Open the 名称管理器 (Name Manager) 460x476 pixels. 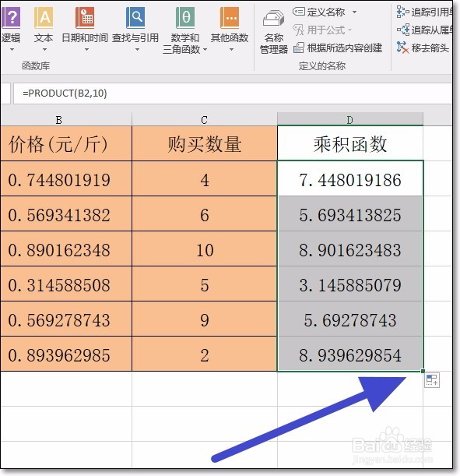pyautogui.click(x=273, y=31)
